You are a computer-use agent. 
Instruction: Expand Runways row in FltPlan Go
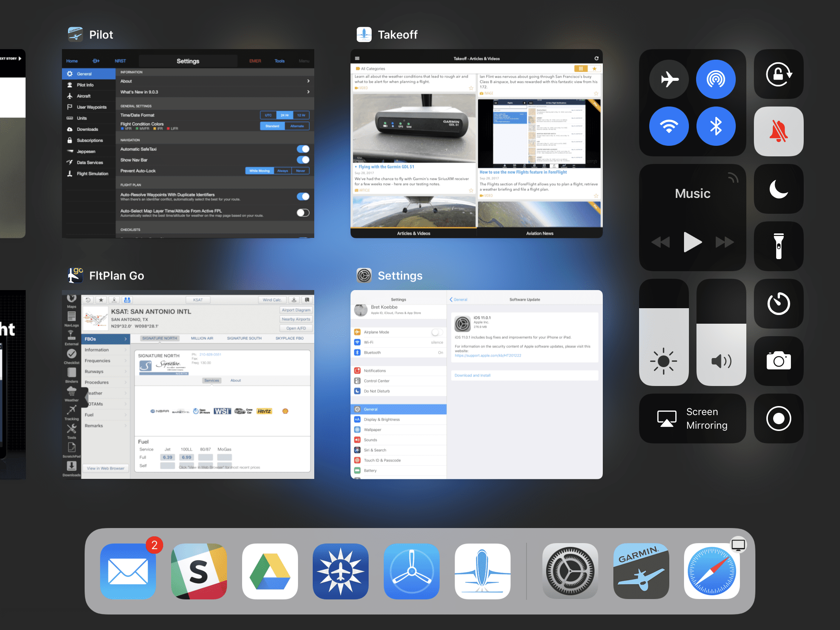point(106,371)
